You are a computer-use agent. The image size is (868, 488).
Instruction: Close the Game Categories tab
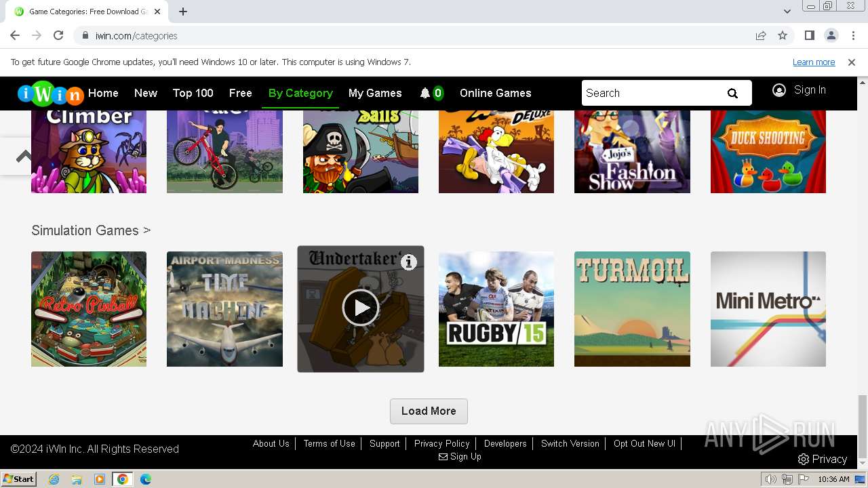coord(157,12)
